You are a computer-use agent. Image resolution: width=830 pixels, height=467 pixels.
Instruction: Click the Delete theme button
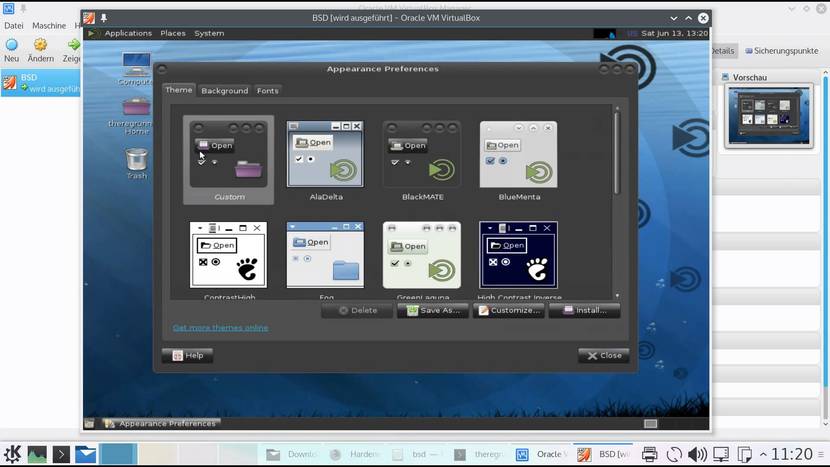(x=357, y=310)
